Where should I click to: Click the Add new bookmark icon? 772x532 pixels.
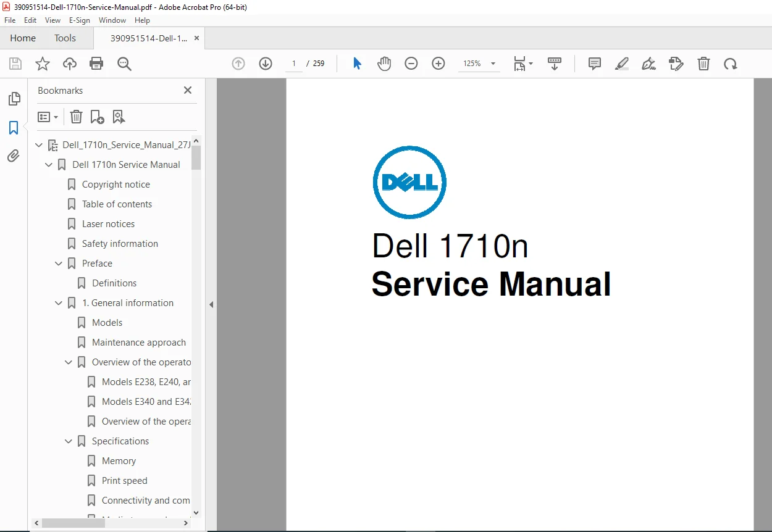[97, 117]
